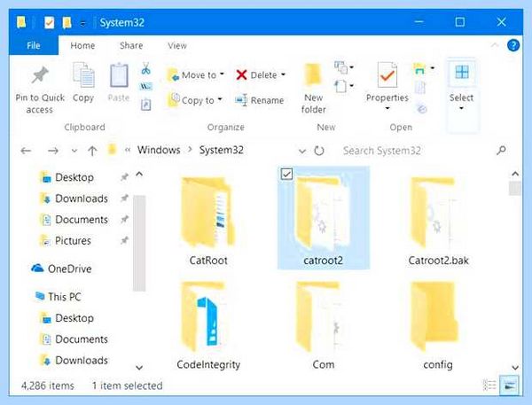
Task: Pin selected folder to Quick access
Action: 40,89
